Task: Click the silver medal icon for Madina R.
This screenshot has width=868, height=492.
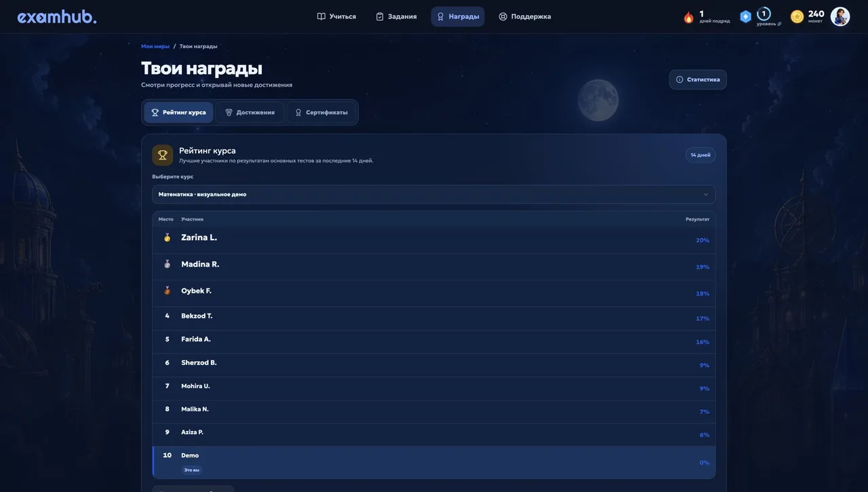Action: (x=167, y=264)
